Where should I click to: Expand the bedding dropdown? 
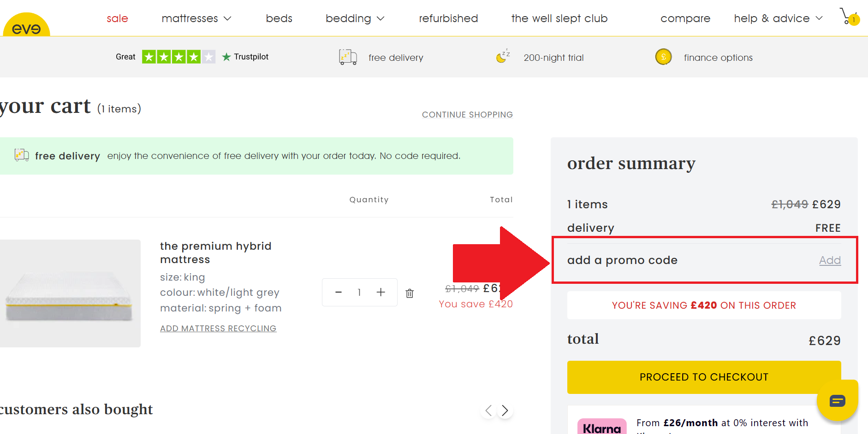pyautogui.click(x=355, y=18)
